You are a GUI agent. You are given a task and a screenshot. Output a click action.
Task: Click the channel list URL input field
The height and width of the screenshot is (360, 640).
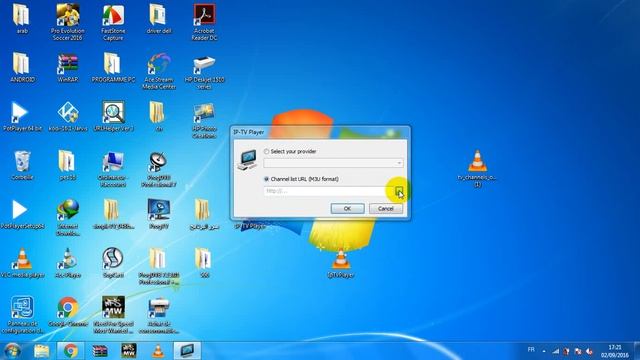[x=328, y=191]
